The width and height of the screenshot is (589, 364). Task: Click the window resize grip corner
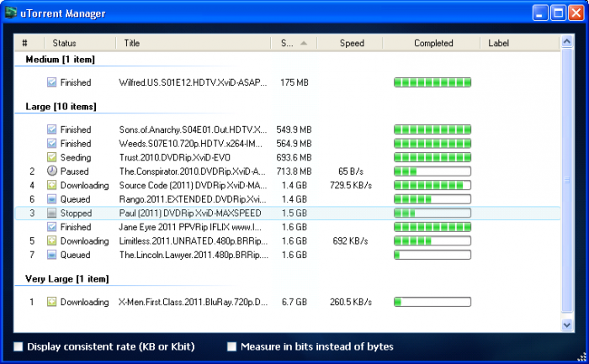582,357
